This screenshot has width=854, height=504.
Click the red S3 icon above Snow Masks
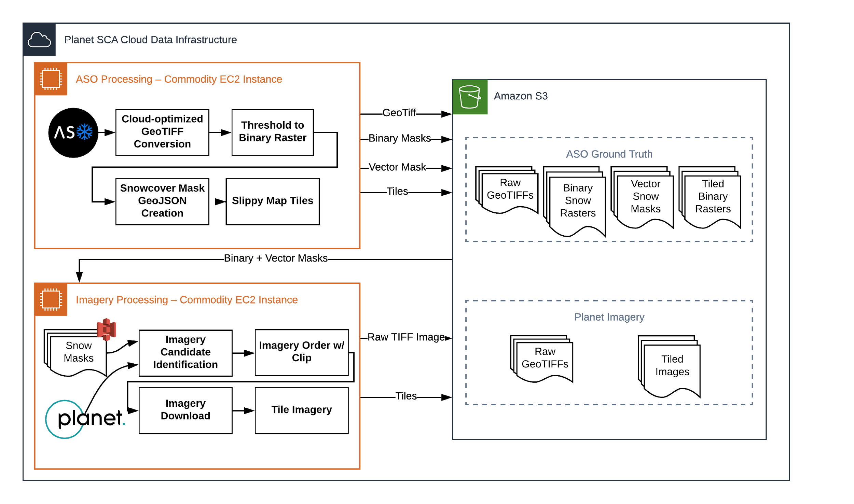pyautogui.click(x=107, y=330)
